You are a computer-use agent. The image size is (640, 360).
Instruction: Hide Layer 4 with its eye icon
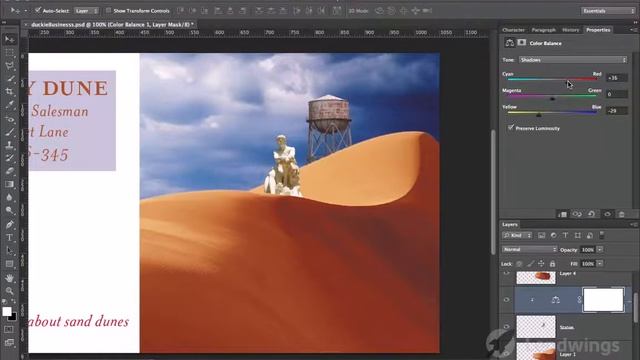point(507,273)
